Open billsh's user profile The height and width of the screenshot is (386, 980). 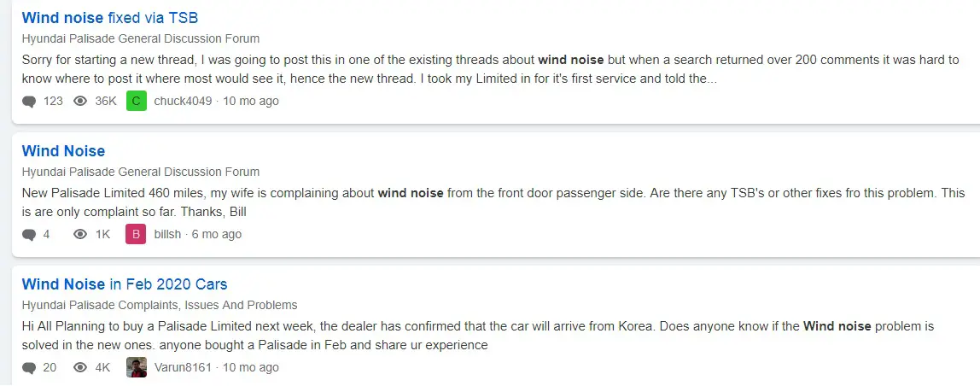click(x=167, y=234)
